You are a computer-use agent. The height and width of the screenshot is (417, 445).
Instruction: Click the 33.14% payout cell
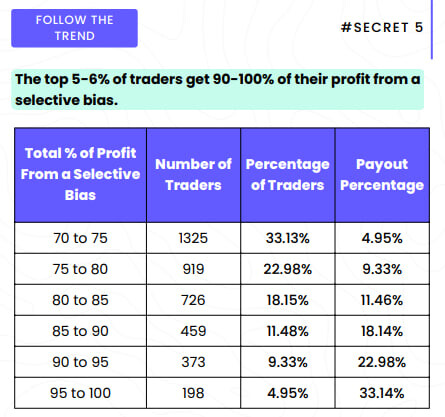point(382,393)
